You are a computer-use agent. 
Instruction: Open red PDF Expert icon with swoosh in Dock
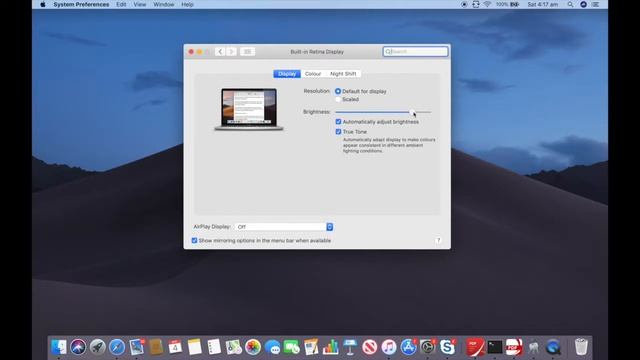coord(475,347)
